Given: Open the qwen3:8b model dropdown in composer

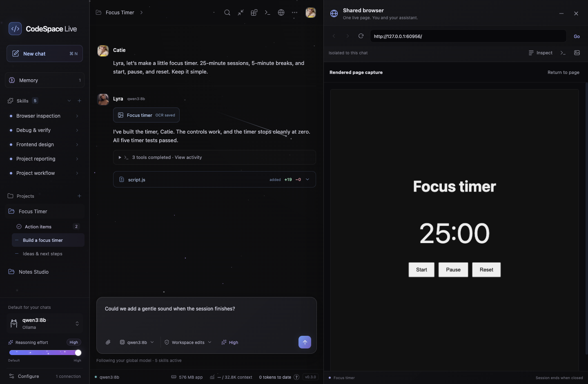Looking at the screenshot, I should coord(137,342).
